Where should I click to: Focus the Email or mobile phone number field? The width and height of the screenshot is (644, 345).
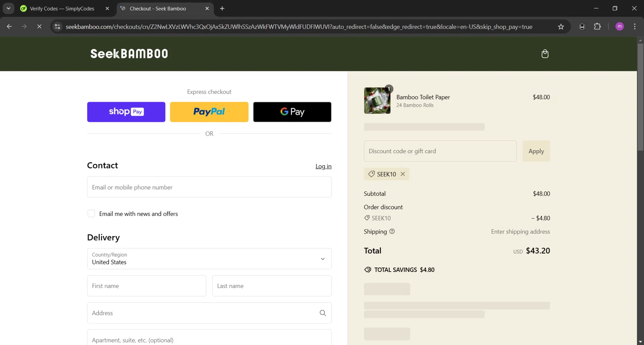[209, 187]
